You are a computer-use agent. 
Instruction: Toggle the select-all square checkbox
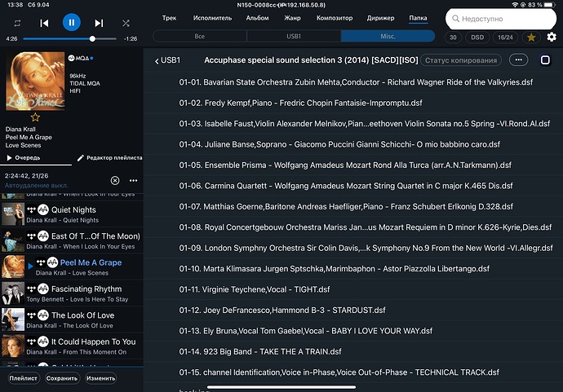pyautogui.click(x=545, y=59)
